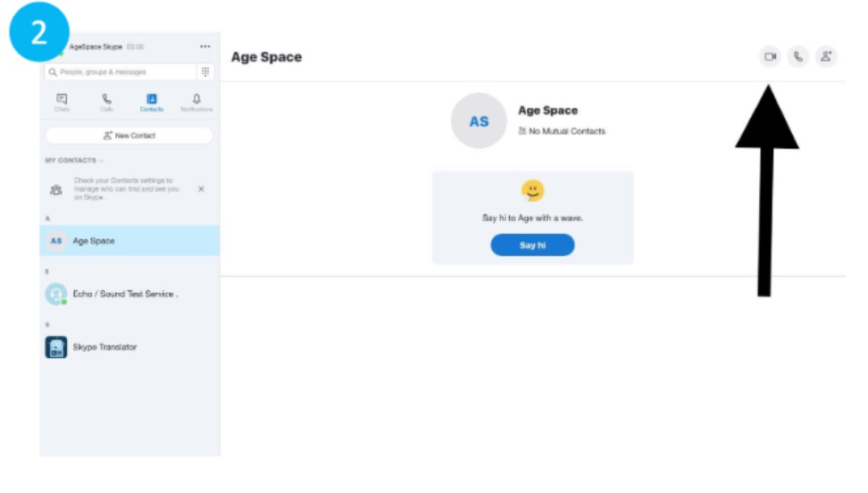Click the large AS profile avatar
This screenshot has height=493, width=868.
479,121
